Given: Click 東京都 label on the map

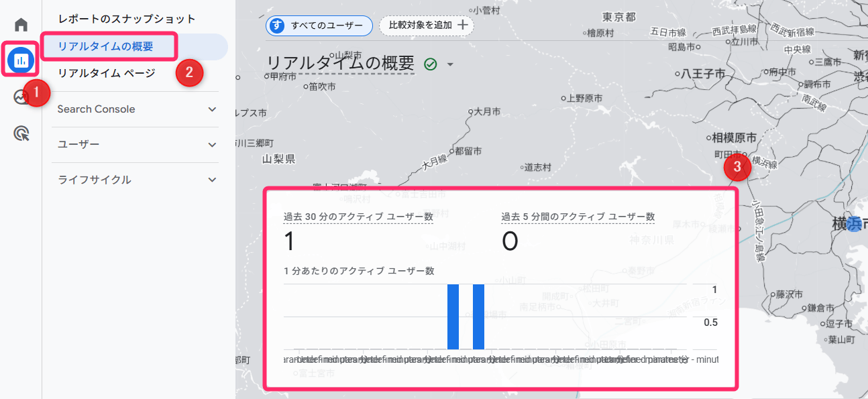Looking at the screenshot, I should tap(618, 17).
